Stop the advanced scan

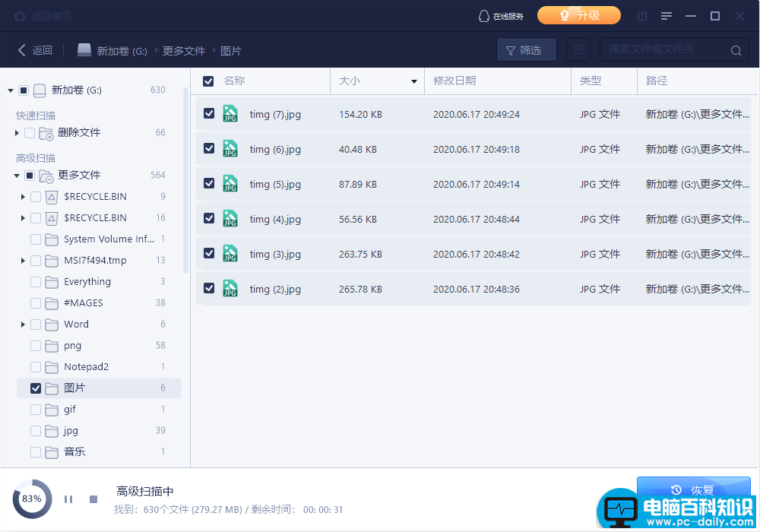point(93,499)
